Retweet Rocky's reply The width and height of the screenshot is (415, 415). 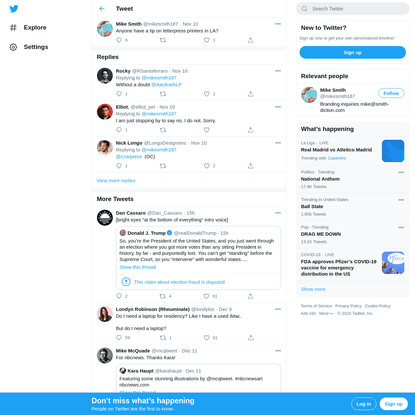tap(163, 94)
